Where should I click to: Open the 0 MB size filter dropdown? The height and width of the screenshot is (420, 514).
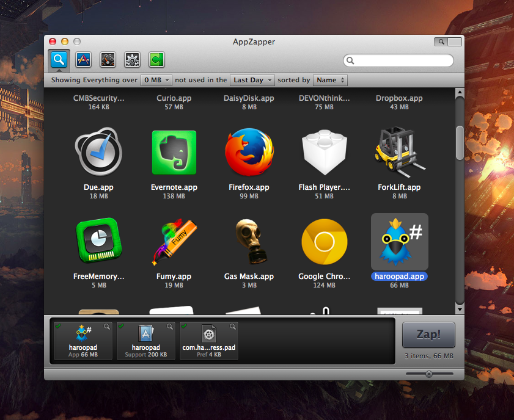(156, 80)
